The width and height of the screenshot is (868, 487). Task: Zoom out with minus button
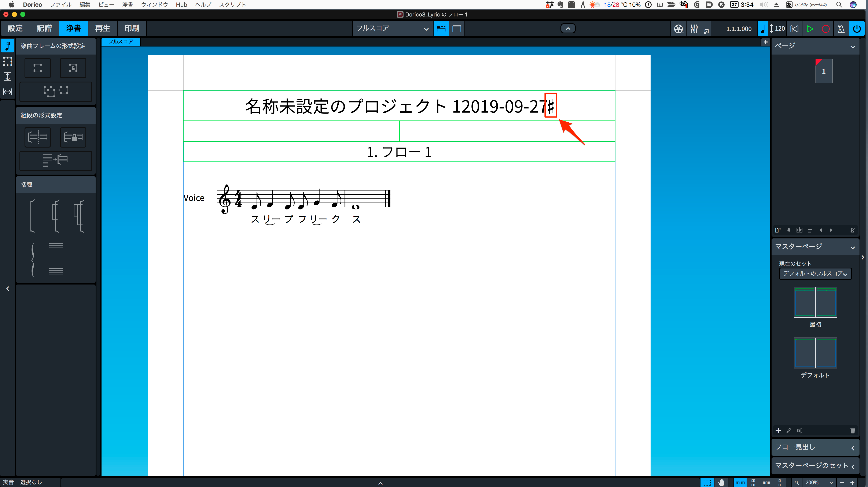(x=842, y=482)
